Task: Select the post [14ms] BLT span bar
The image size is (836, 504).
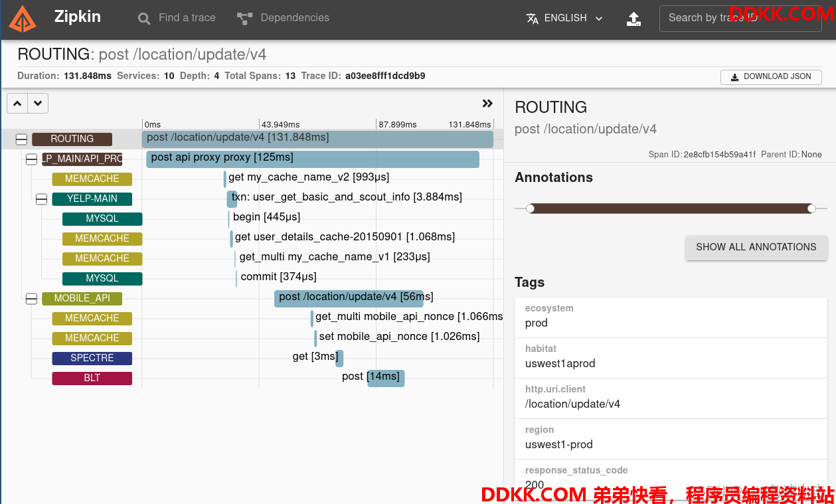Action: (386, 378)
